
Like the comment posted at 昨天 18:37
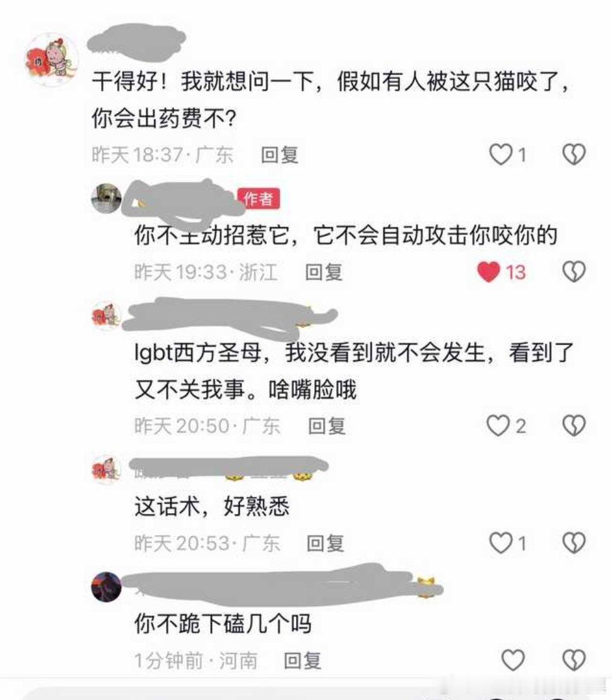500,155
